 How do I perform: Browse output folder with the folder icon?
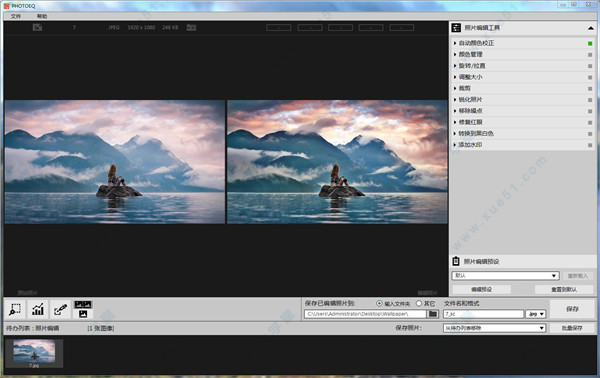[433, 314]
